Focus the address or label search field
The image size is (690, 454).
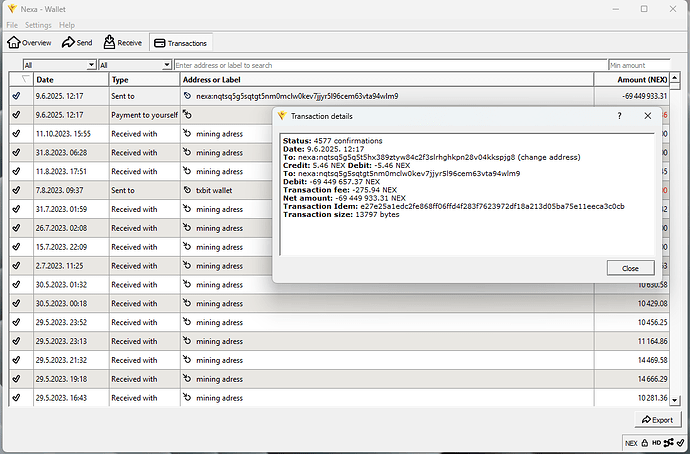(x=390, y=65)
